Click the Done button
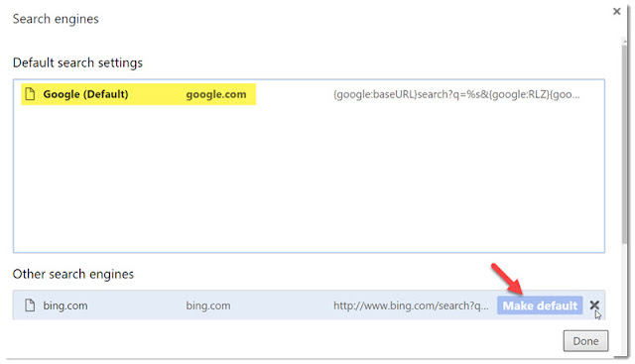Screen dimensions: 635x364 tap(585, 341)
